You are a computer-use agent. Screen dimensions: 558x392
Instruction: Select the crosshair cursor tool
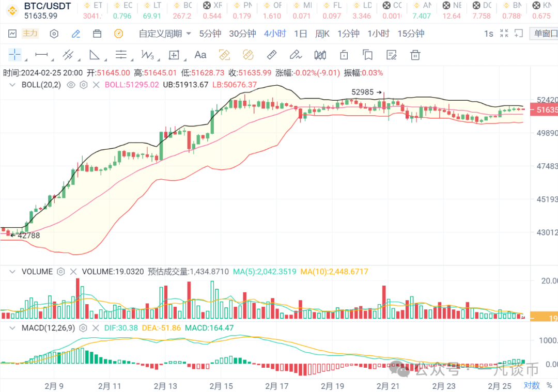pyautogui.click(x=14, y=55)
